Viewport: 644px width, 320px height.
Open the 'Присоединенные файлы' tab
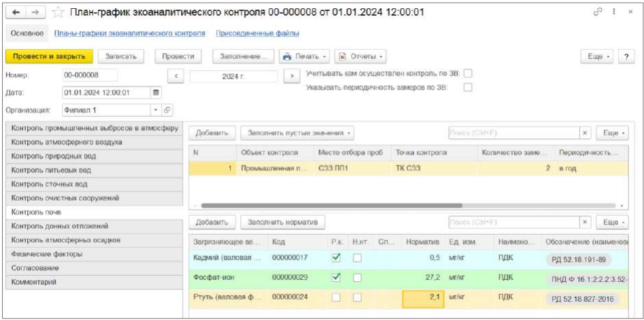click(x=257, y=33)
